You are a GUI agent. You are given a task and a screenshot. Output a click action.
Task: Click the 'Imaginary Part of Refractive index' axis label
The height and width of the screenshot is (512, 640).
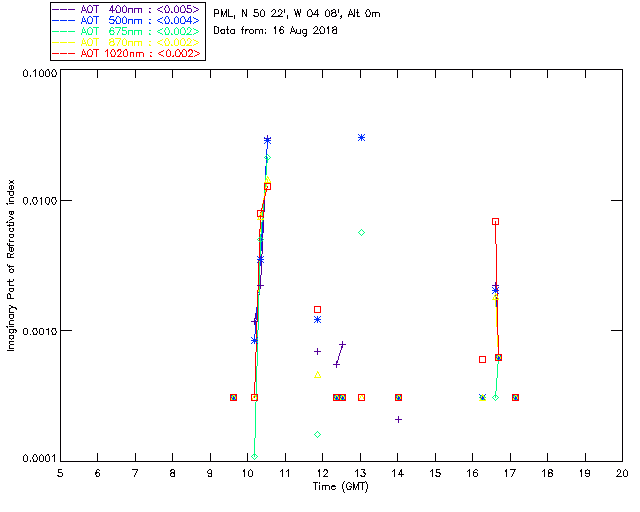11,265
